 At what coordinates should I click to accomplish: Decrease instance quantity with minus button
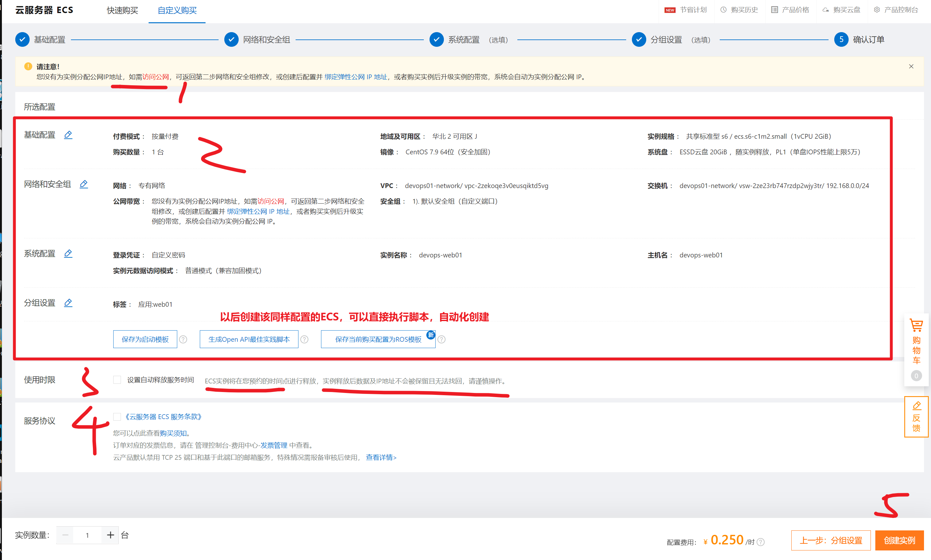[65, 535]
